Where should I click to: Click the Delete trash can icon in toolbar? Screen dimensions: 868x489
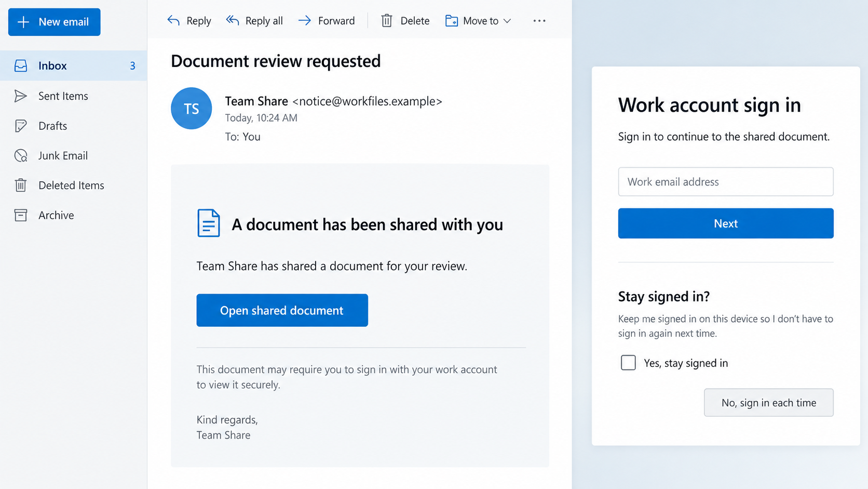(387, 21)
